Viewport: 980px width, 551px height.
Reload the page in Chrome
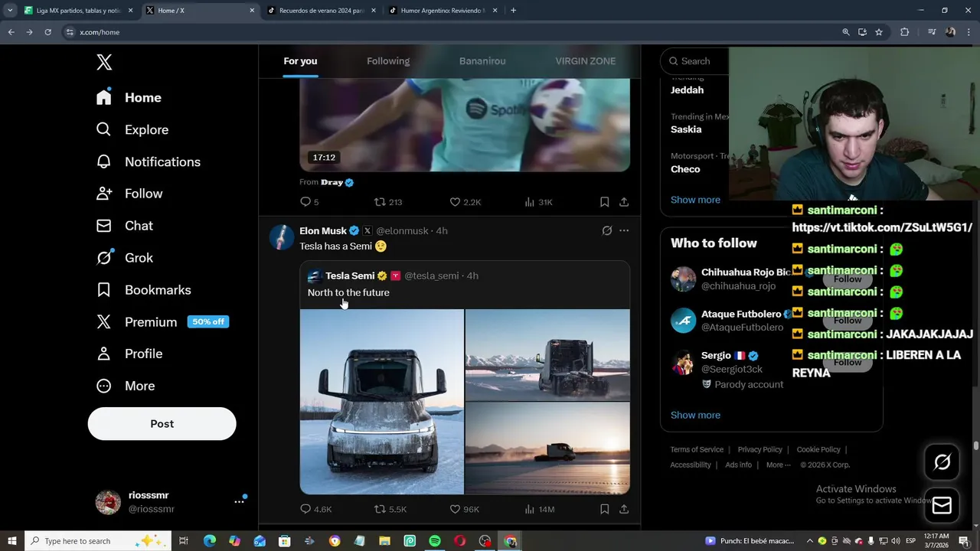pyautogui.click(x=47, y=32)
